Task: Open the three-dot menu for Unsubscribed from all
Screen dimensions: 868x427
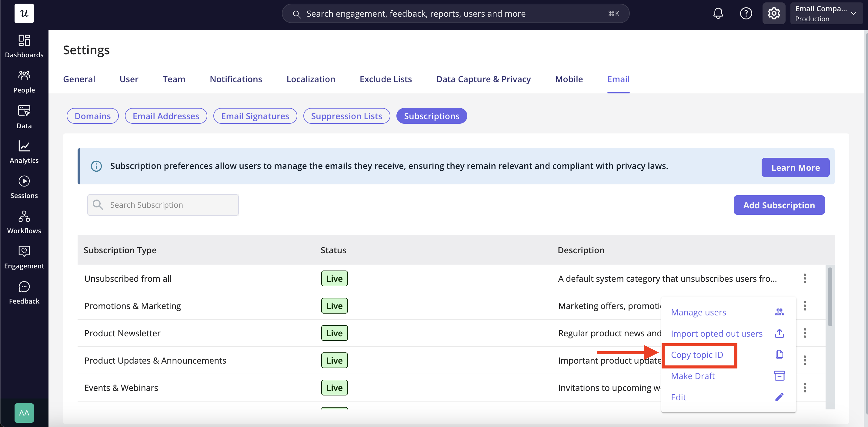Action: (805, 279)
